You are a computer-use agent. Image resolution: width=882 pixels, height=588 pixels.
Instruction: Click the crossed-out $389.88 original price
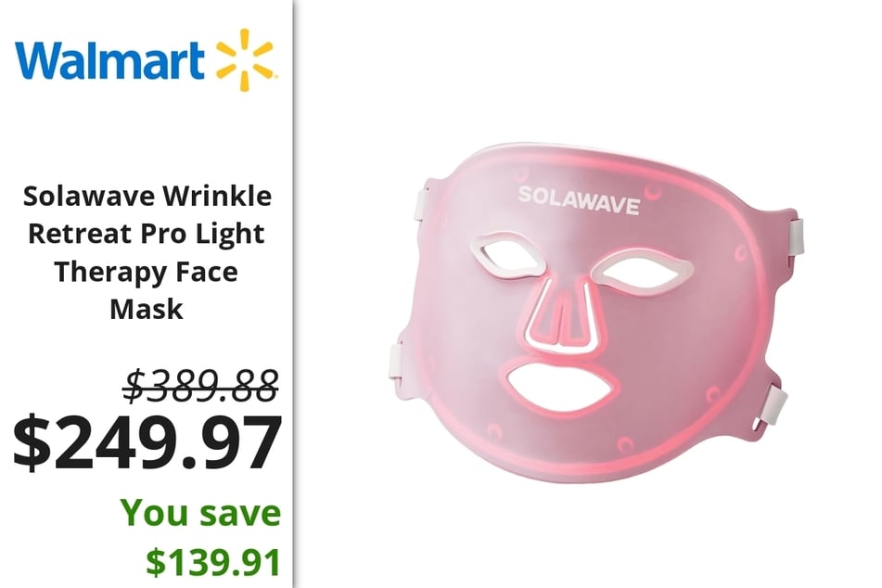(201, 386)
